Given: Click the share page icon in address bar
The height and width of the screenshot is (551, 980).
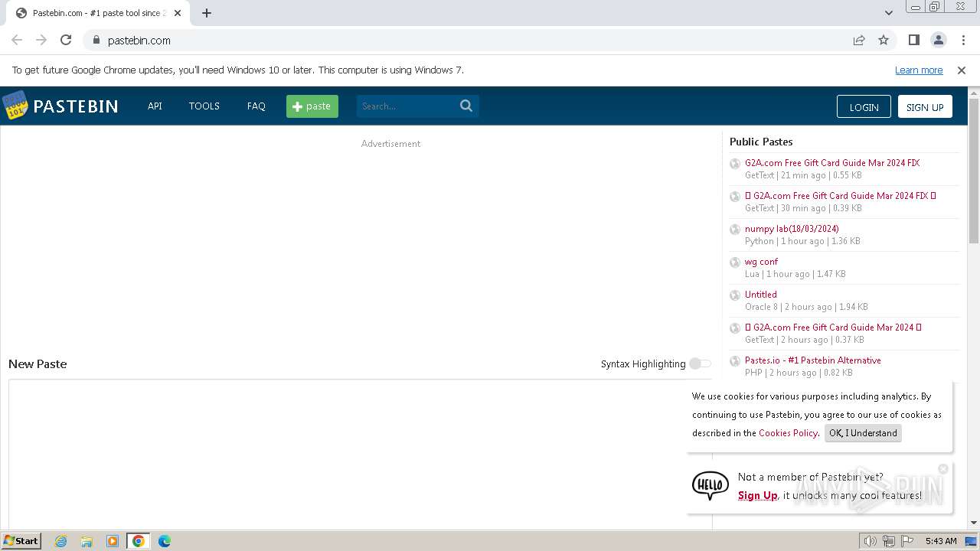Looking at the screenshot, I should [x=859, y=40].
